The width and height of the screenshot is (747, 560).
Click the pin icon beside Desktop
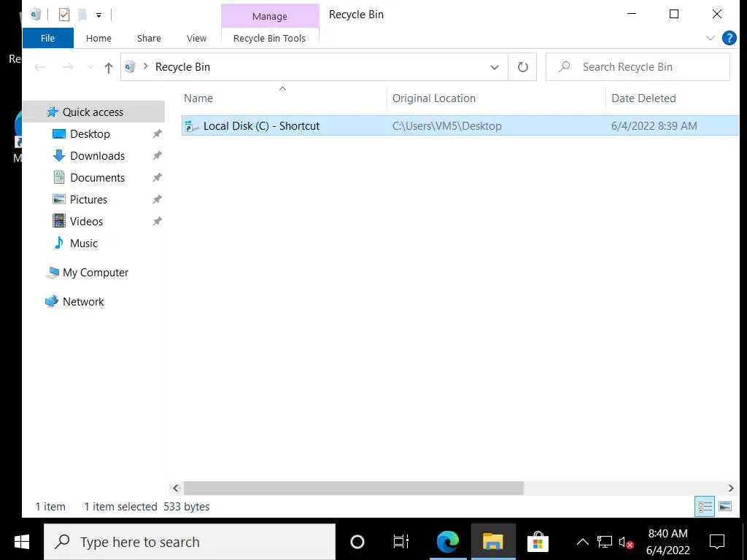157,134
